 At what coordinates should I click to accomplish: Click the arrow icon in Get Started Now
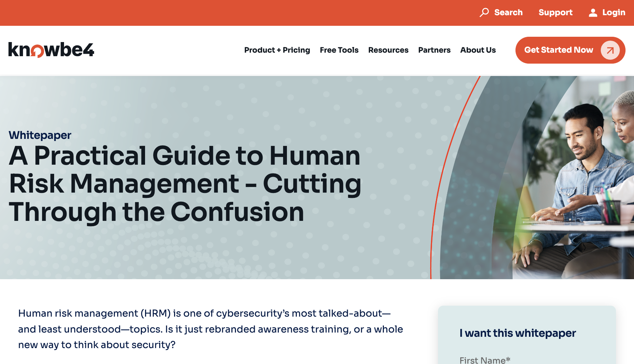point(610,50)
